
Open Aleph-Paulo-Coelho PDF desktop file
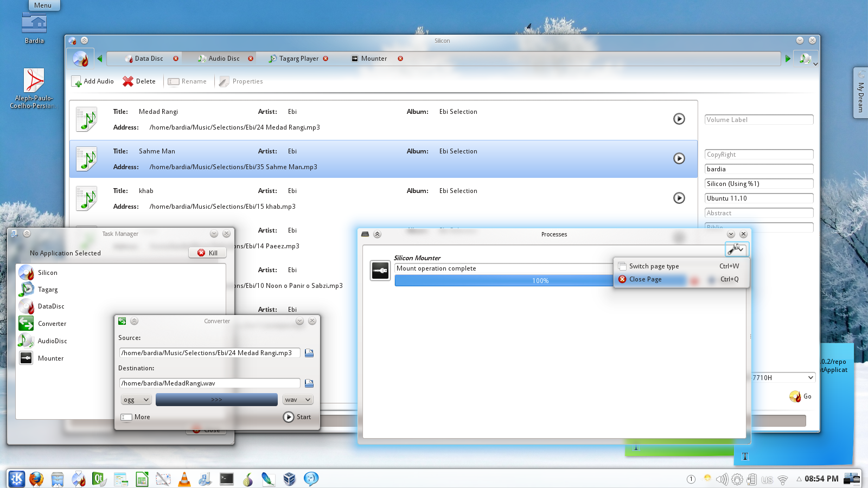point(34,88)
